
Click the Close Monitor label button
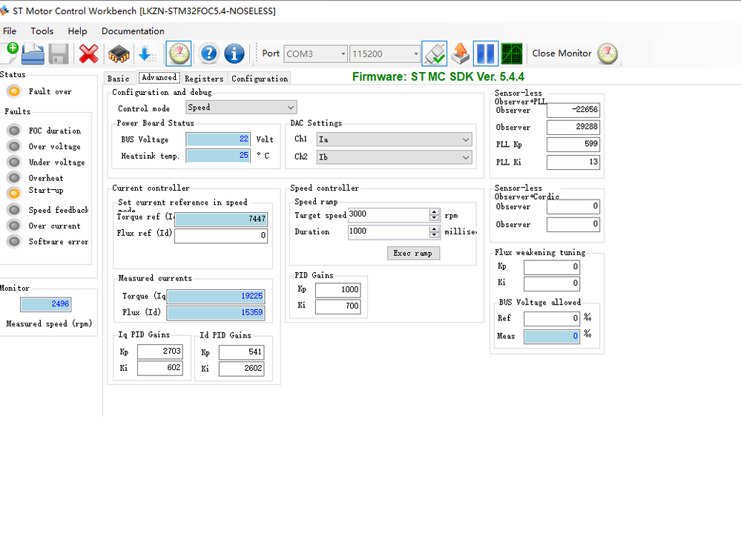click(562, 53)
